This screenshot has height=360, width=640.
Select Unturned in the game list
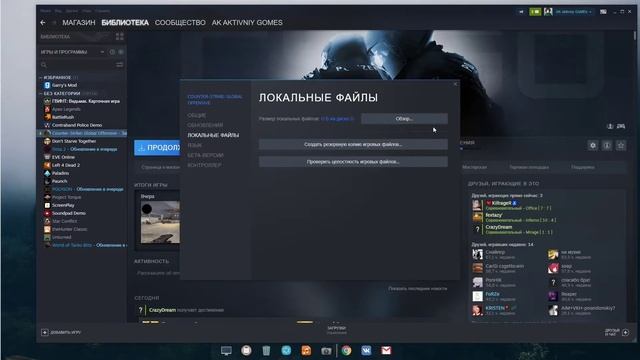coord(62,237)
